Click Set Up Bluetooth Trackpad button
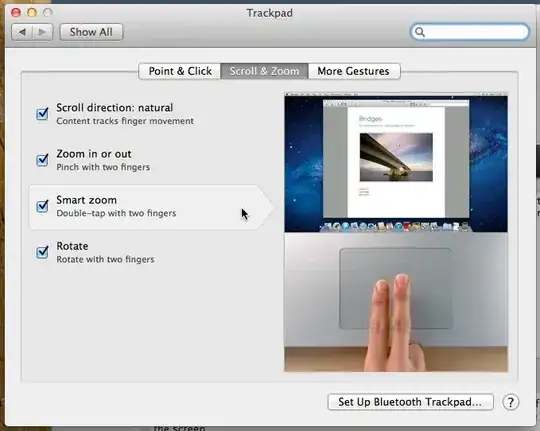This screenshot has height=431, width=540. [410, 402]
